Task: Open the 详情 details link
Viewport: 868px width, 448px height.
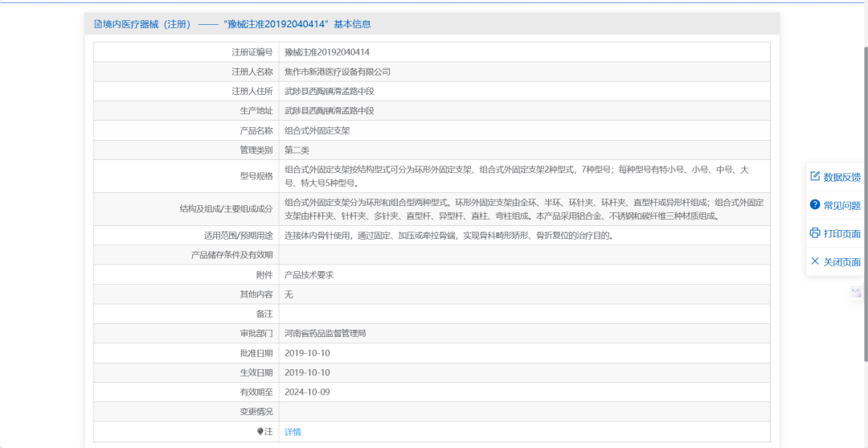Action: 293,432
